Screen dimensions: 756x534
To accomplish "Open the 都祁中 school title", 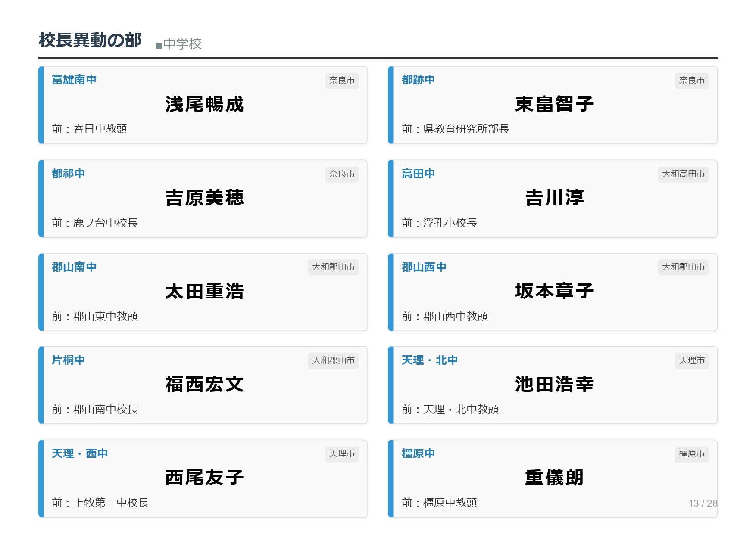I will [x=68, y=174].
